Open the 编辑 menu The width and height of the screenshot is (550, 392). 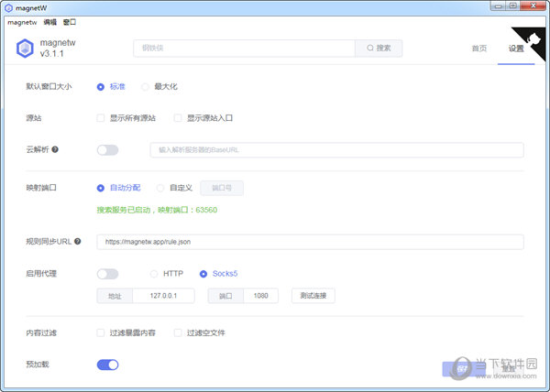tap(50, 22)
